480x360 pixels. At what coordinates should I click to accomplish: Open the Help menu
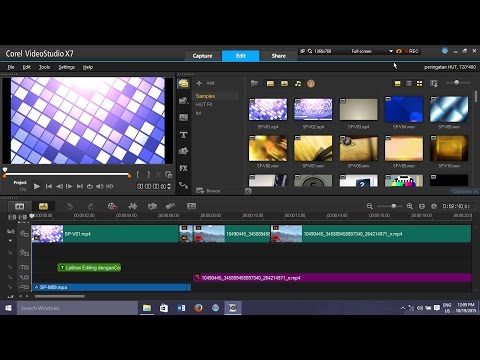point(88,67)
